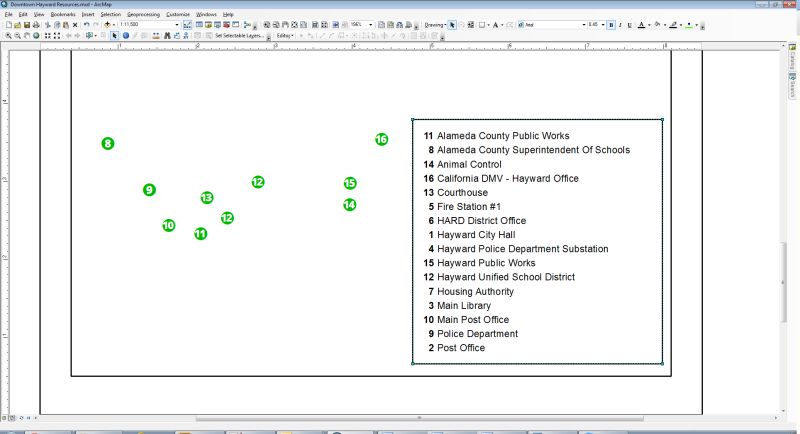The height and width of the screenshot is (434, 800).
Task: Expand the rectangle shape tool dropdown
Action: pyautogui.click(x=488, y=24)
